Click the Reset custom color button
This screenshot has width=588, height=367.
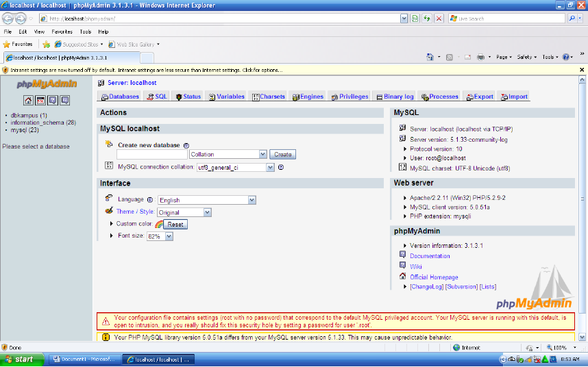[175, 225]
